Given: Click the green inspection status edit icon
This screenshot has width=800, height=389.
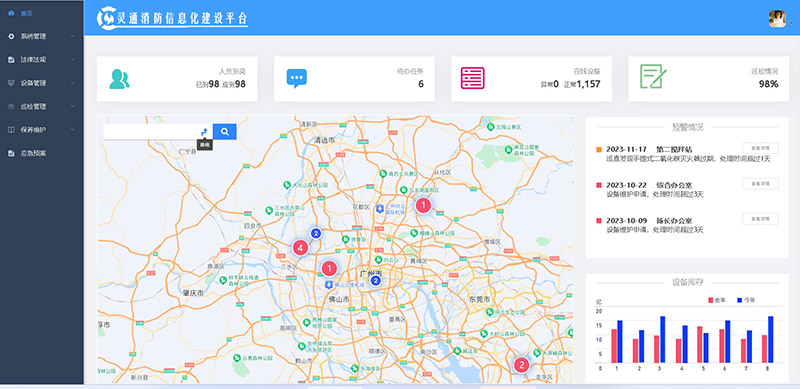Looking at the screenshot, I should [653, 77].
